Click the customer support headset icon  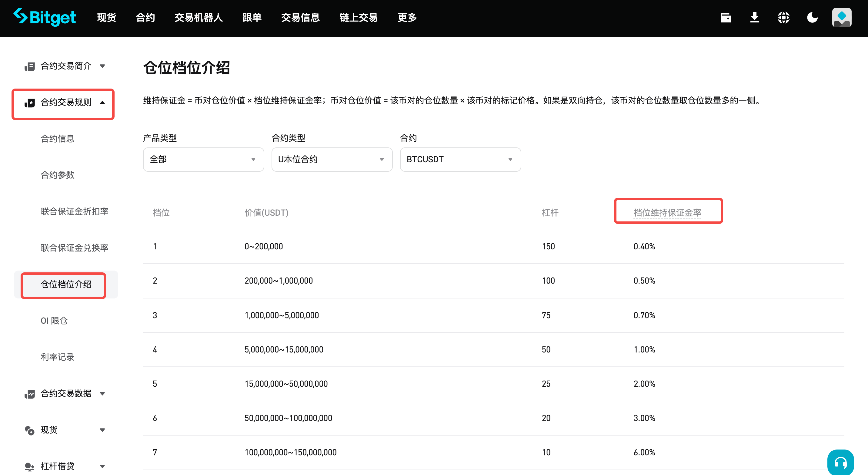click(x=840, y=462)
